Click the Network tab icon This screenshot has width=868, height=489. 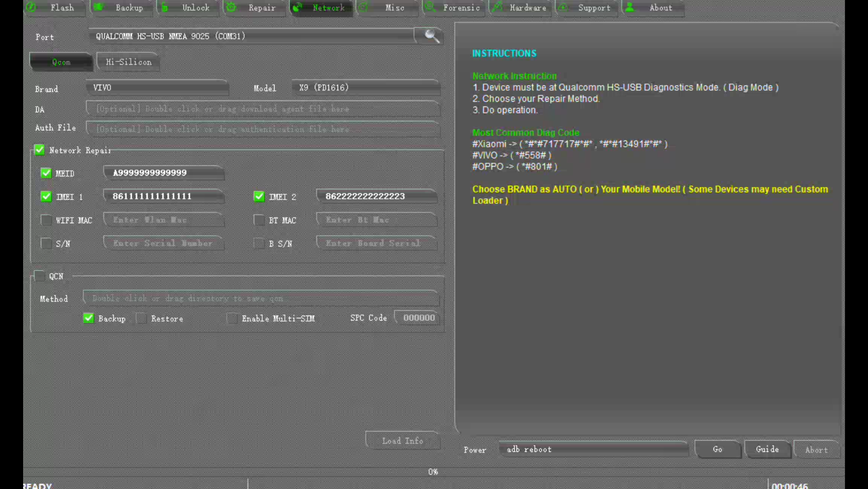[298, 7]
